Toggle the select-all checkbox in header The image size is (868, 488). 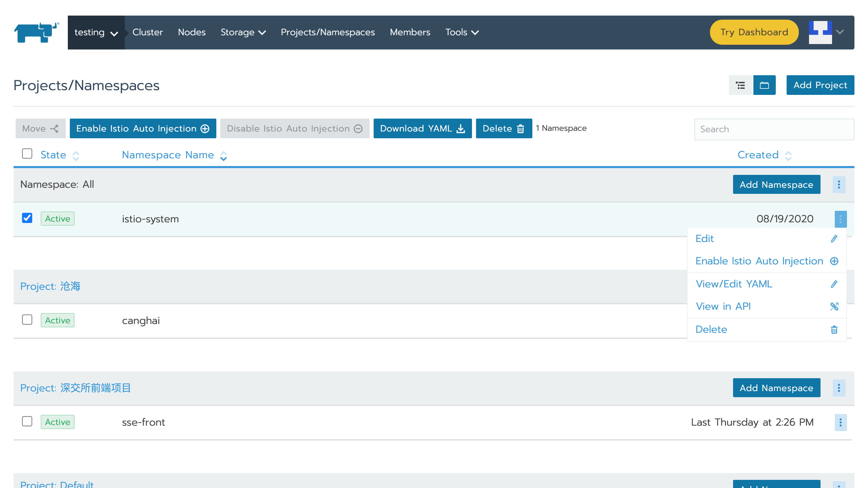click(x=27, y=154)
